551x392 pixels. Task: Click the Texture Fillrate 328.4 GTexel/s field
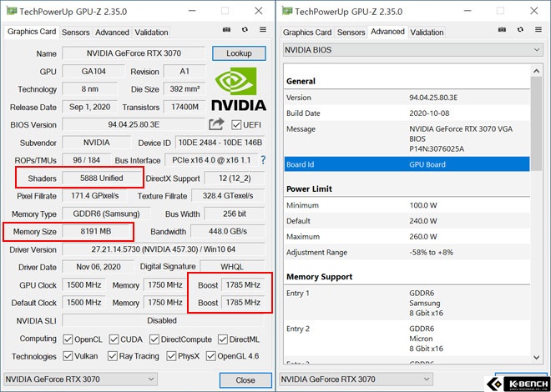tap(228, 196)
